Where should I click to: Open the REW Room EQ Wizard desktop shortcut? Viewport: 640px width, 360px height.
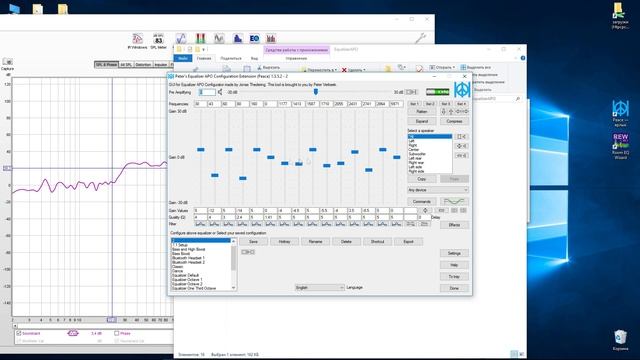click(620, 146)
